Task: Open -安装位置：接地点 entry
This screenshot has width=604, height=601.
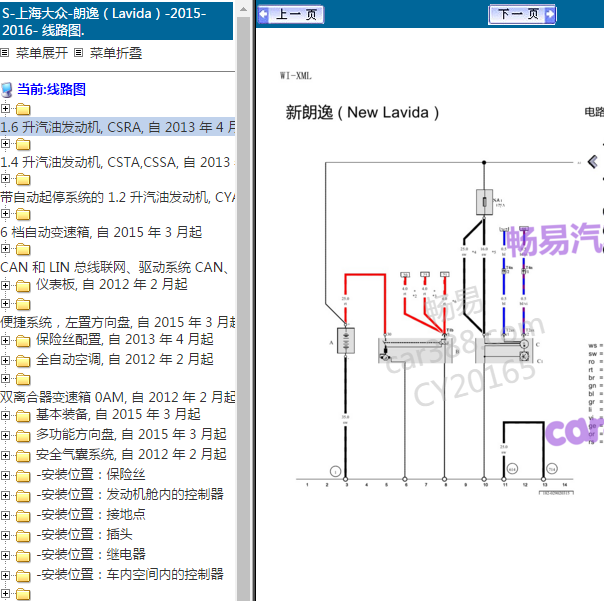Action: click(91, 514)
